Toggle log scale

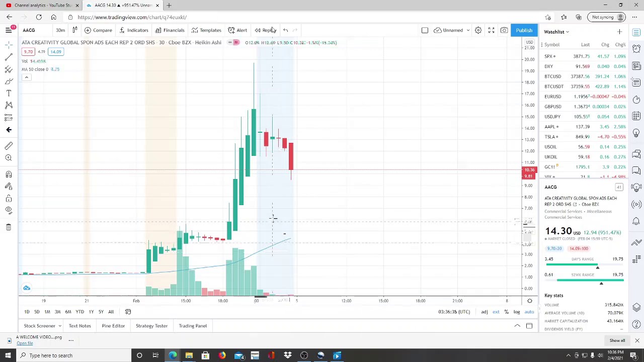[517, 312]
